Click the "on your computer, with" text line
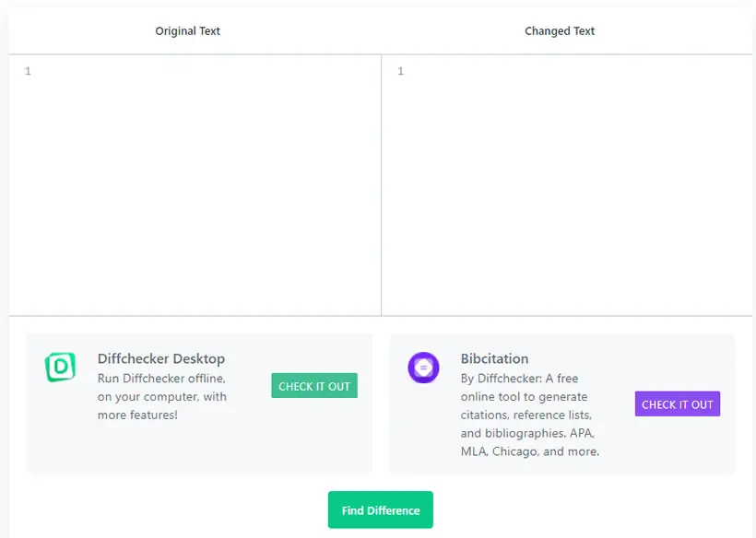The height and width of the screenshot is (538, 756). pos(162,397)
